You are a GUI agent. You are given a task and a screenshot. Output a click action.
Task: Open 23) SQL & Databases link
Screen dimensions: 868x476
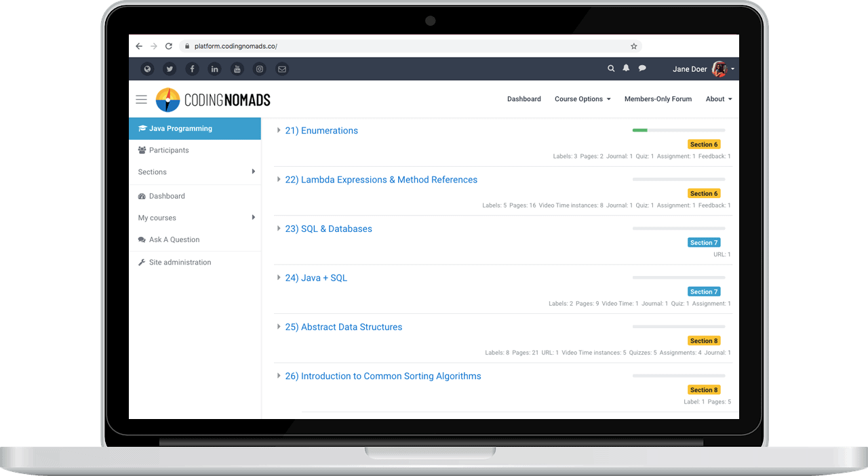click(x=328, y=229)
